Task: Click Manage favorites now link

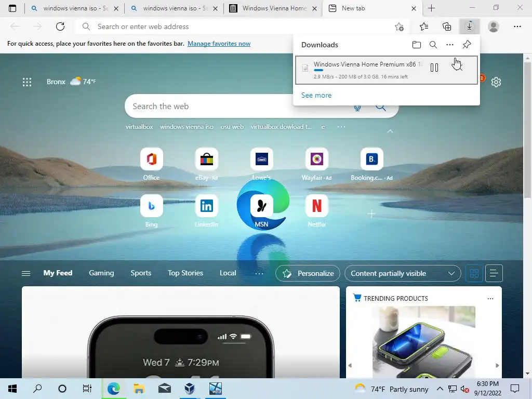Action: 219,44
